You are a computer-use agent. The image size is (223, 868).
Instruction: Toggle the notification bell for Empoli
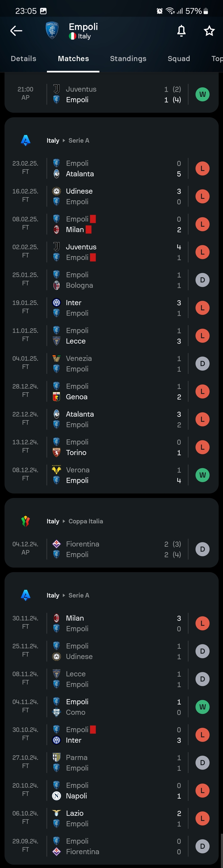coord(181,31)
